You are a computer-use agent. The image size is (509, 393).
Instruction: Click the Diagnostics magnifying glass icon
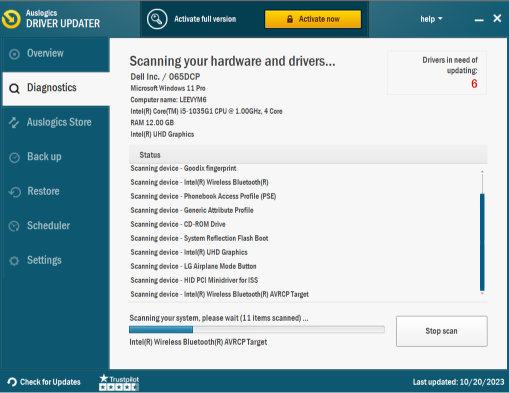pos(14,89)
